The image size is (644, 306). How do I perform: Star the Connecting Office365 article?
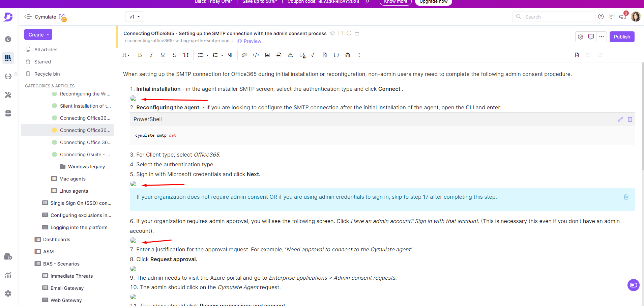[332, 33]
